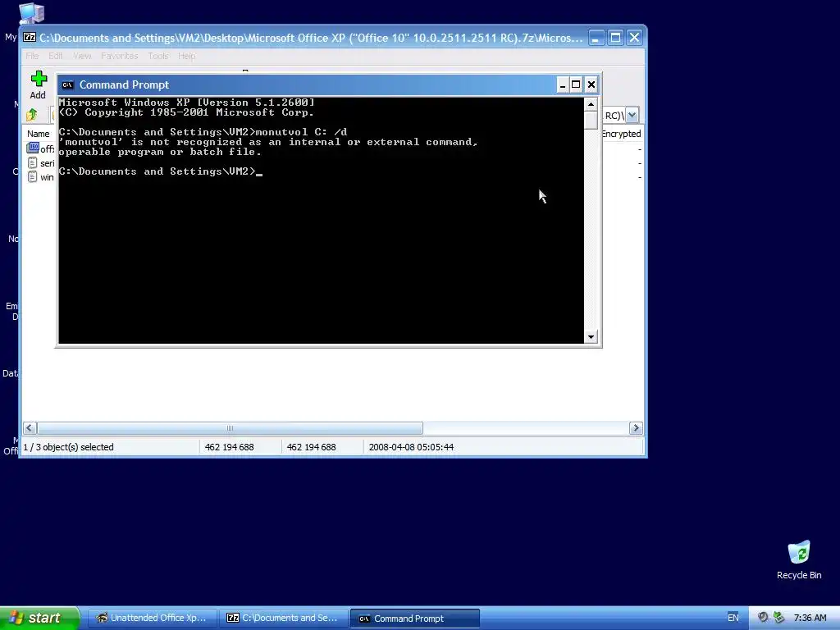Maximize the Command Prompt window

(x=576, y=84)
